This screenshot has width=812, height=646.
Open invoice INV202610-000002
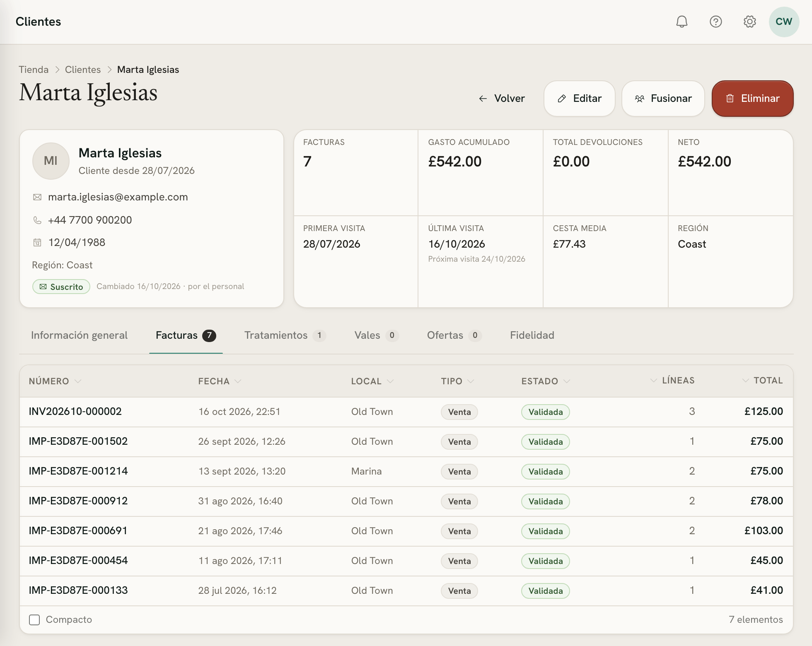(75, 412)
